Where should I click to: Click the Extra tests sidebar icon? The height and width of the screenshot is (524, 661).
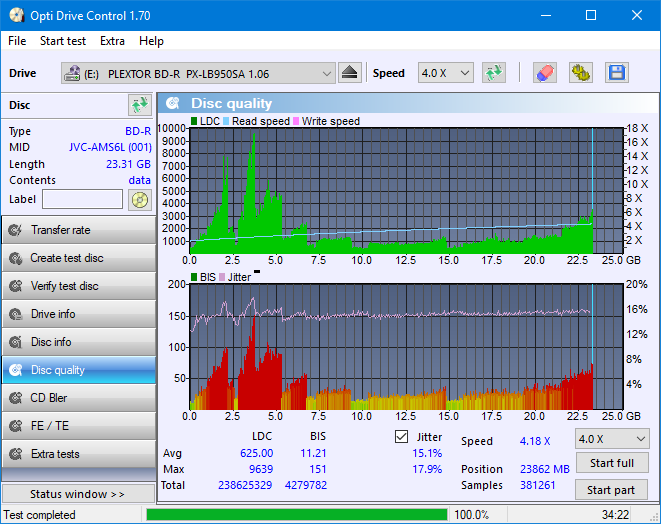16,454
